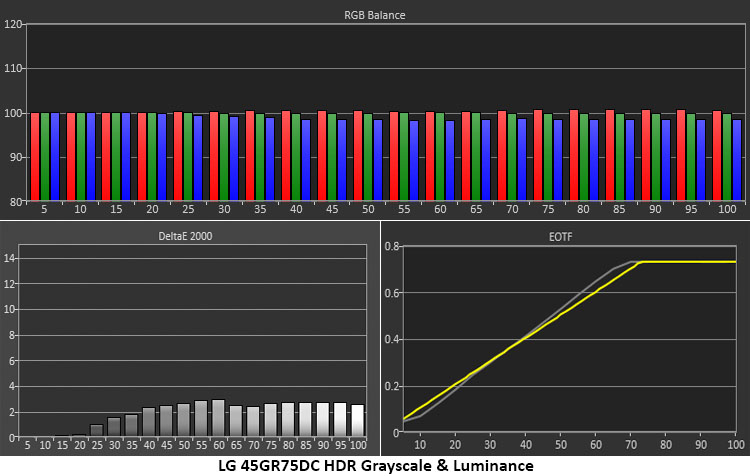Viewport: 750px width, 476px height.
Task: Select the DeltaE bar at 60
Action: click(x=219, y=418)
